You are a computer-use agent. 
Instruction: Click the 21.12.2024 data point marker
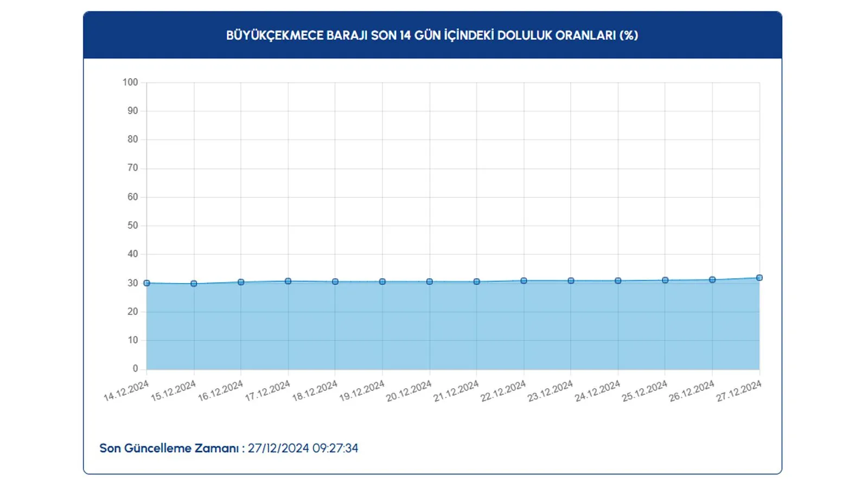pos(476,282)
